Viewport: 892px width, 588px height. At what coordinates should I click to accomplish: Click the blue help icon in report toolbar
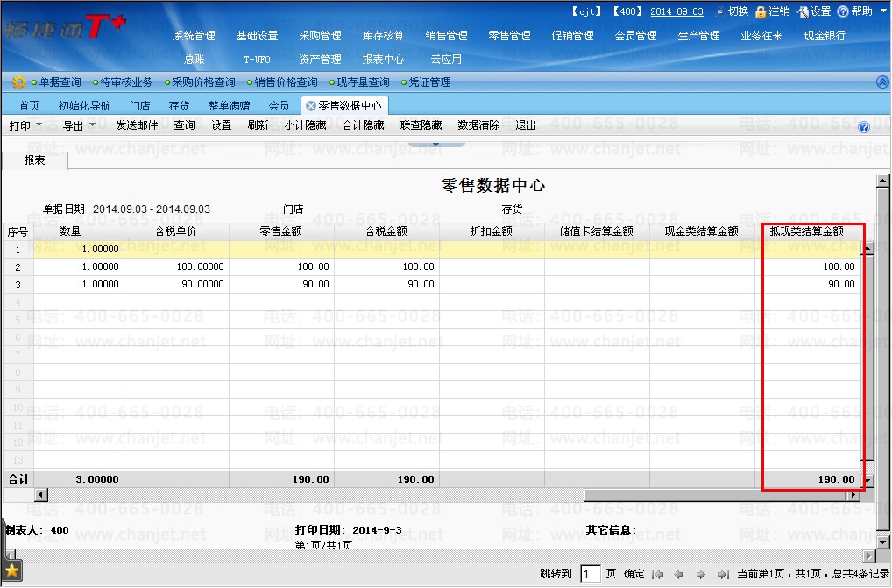click(863, 127)
